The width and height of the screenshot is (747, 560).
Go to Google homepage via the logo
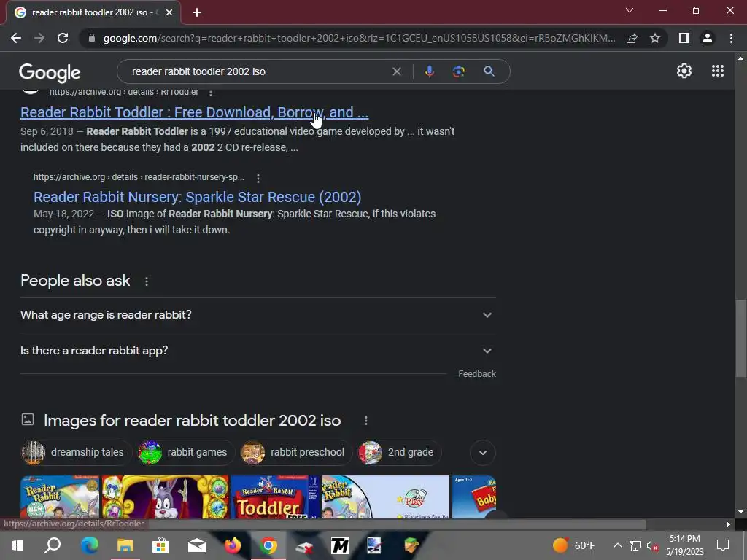[50, 72]
